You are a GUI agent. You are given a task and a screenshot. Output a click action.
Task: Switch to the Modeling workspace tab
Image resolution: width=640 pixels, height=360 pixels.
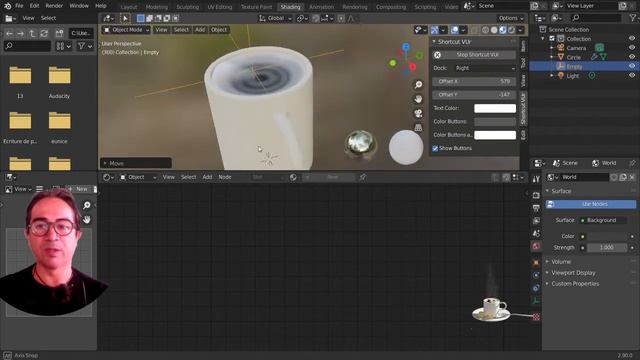coord(157,7)
